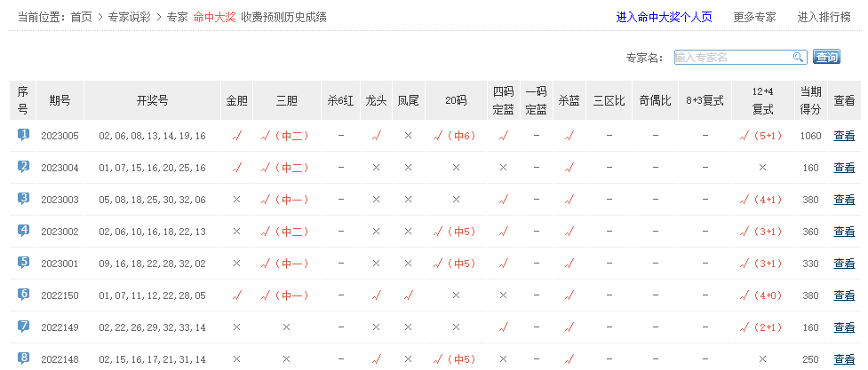868x370 pixels.
Task: Click rank badge number 7 icon
Action: (x=24, y=327)
